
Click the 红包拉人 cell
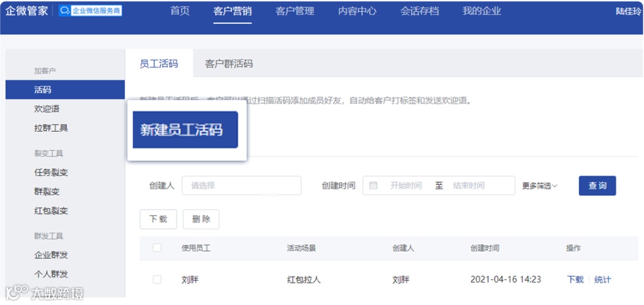(304, 280)
